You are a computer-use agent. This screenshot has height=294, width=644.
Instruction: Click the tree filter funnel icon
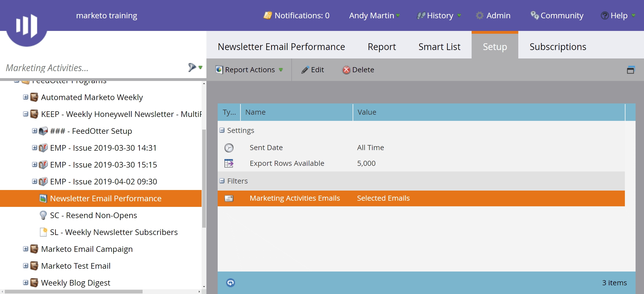192,67
